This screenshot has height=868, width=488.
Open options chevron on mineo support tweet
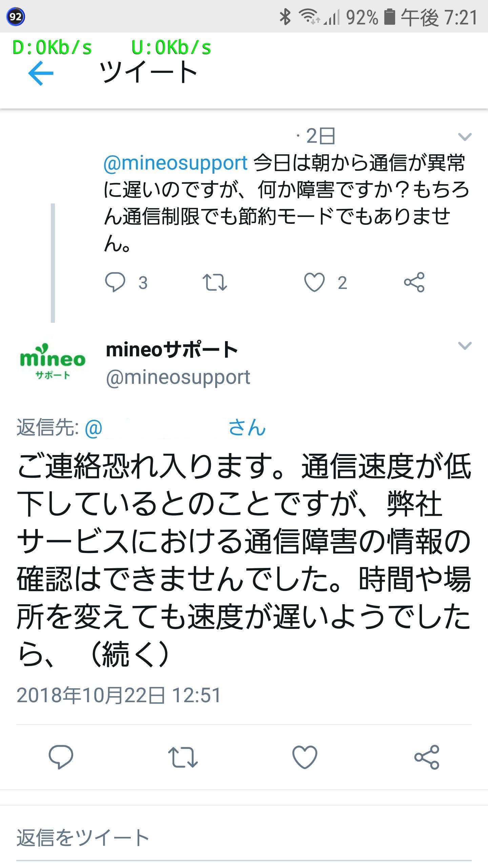click(465, 346)
